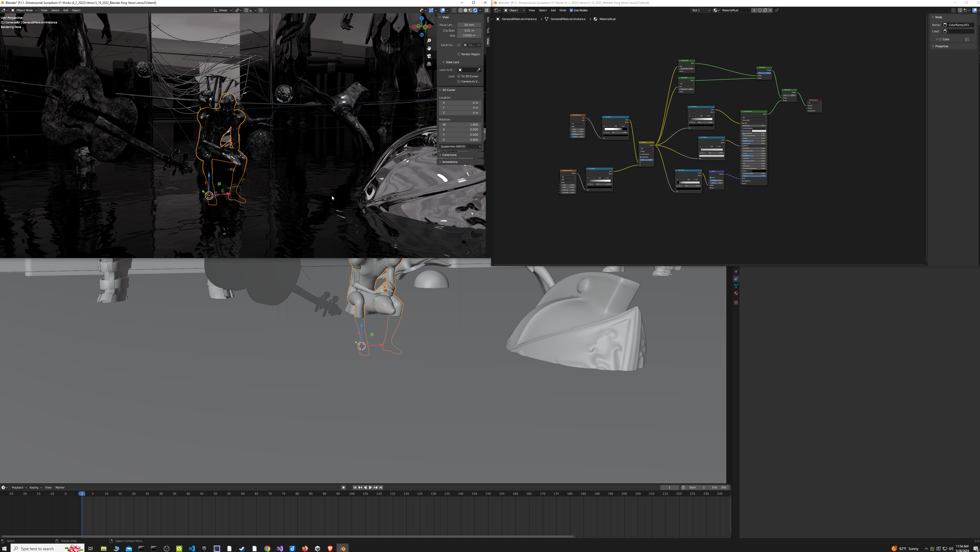Enable Lock To 3D Cursor checkbox
Screen dimensions: 980x552
pyautogui.click(x=459, y=76)
